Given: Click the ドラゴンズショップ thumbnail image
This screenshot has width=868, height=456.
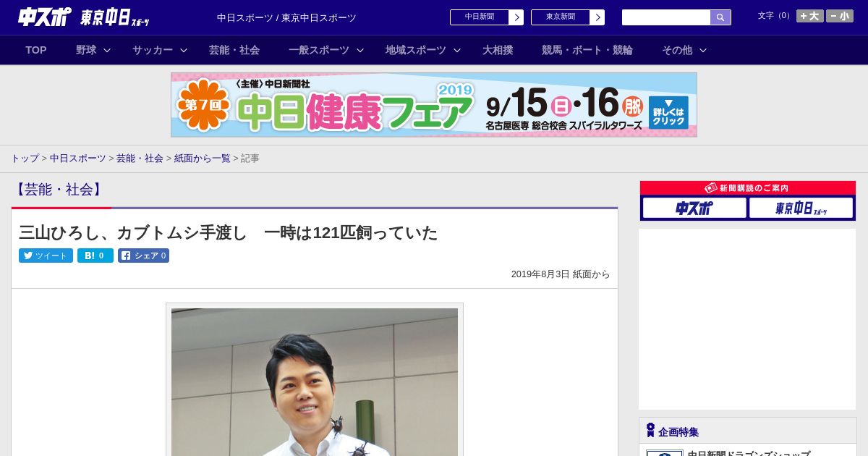Looking at the screenshot, I should tap(665, 453).
